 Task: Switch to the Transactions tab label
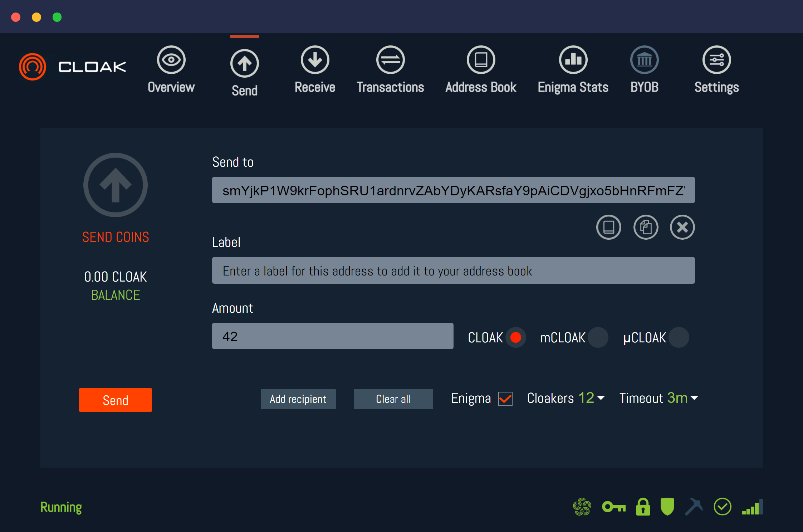pos(391,87)
